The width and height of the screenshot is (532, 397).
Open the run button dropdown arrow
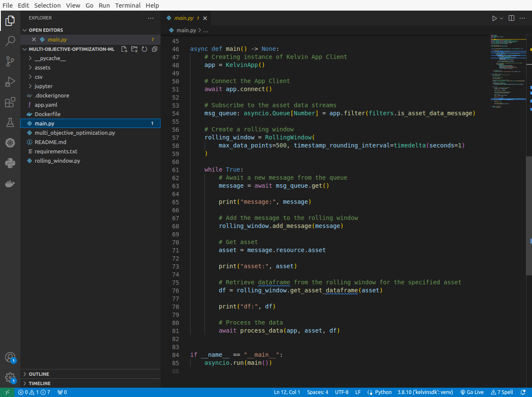[502, 18]
